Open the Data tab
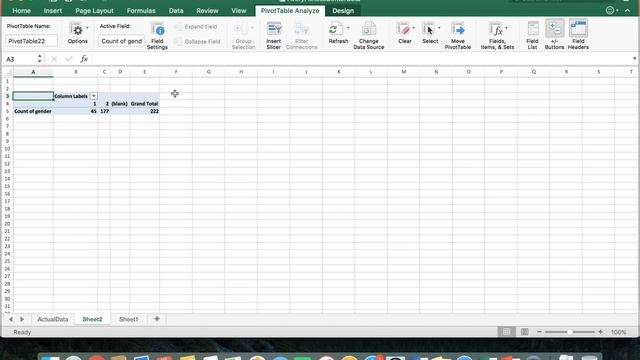640x360 pixels. [176, 11]
